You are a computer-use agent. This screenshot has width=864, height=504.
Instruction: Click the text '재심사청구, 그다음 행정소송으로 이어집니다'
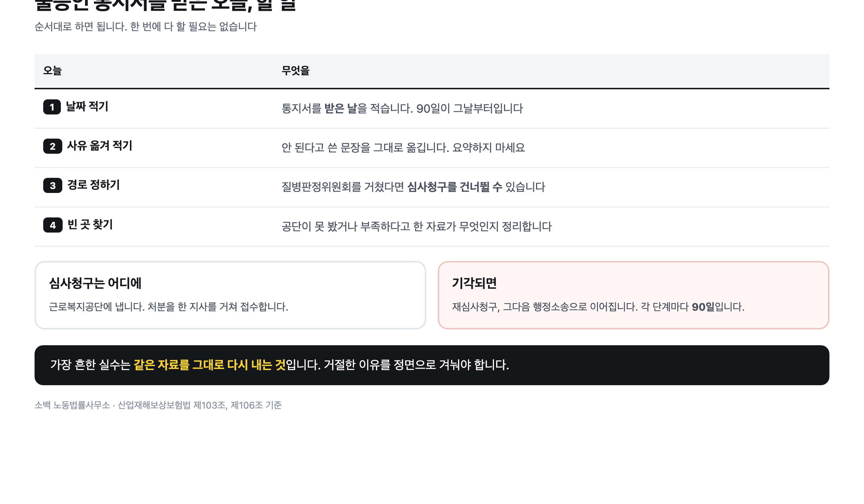545,307
